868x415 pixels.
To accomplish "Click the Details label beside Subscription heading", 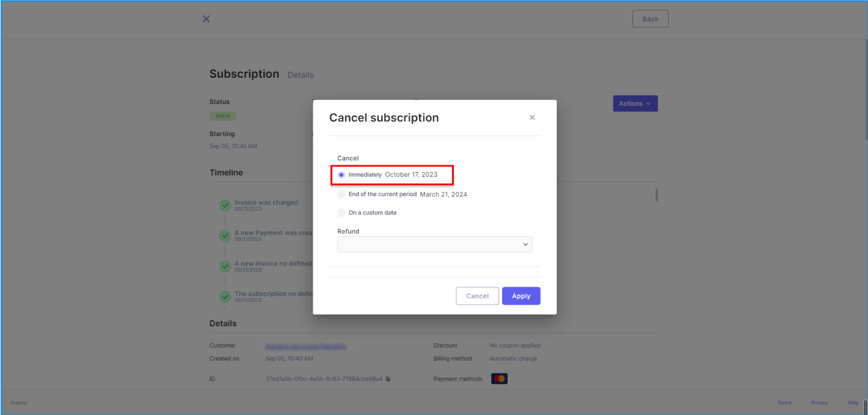I will [x=300, y=75].
